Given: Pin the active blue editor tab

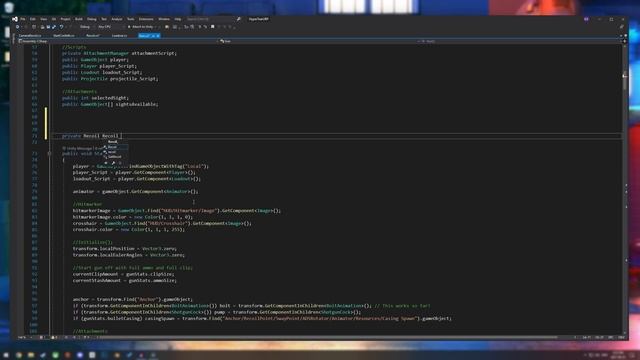Looking at the screenshot, I should 153,36.
